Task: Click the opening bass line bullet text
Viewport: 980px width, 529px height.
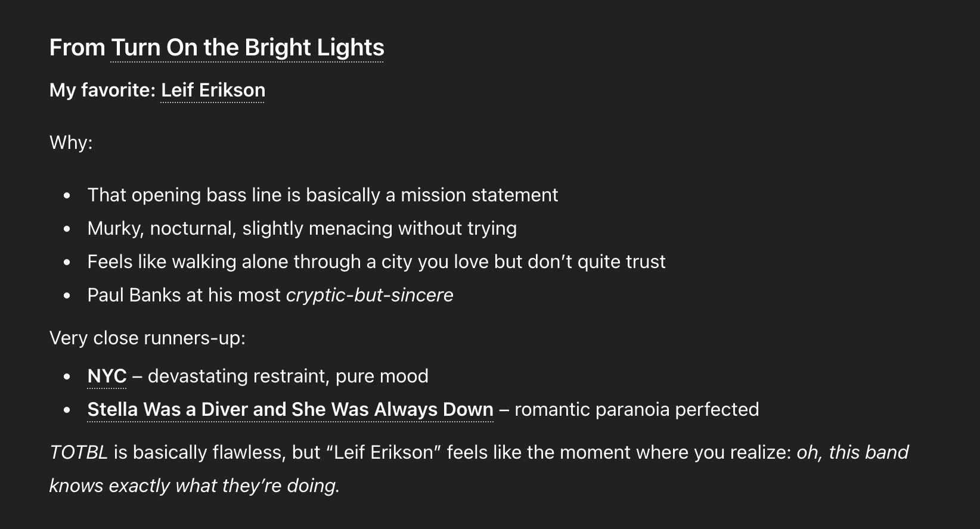Action: pos(322,195)
